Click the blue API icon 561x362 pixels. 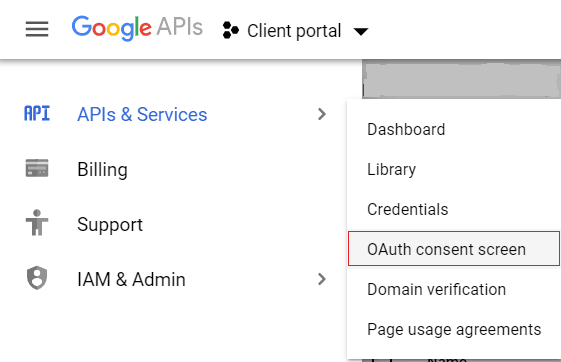[37, 114]
